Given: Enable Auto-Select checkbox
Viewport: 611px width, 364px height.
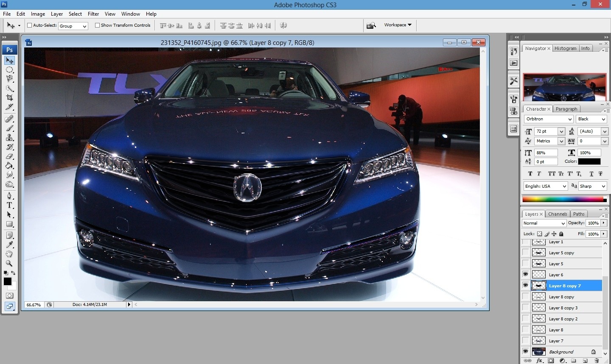Looking at the screenshot, I should (30, 25).
